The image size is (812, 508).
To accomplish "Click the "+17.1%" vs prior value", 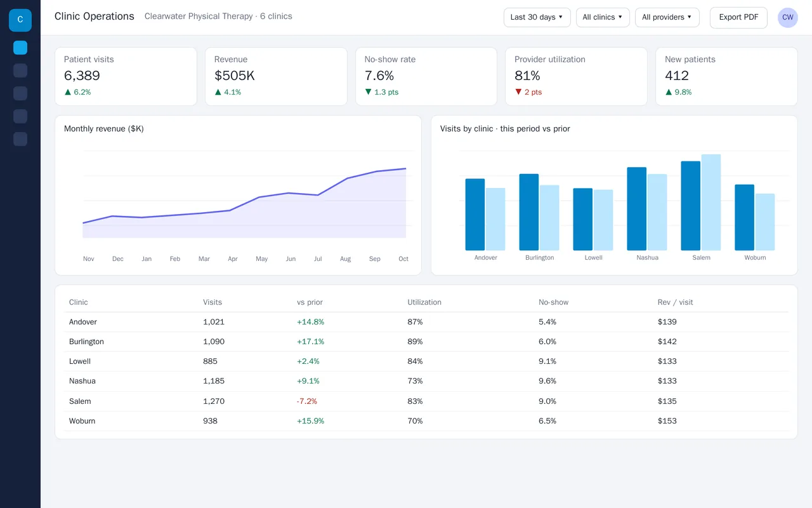I will 311,342.
